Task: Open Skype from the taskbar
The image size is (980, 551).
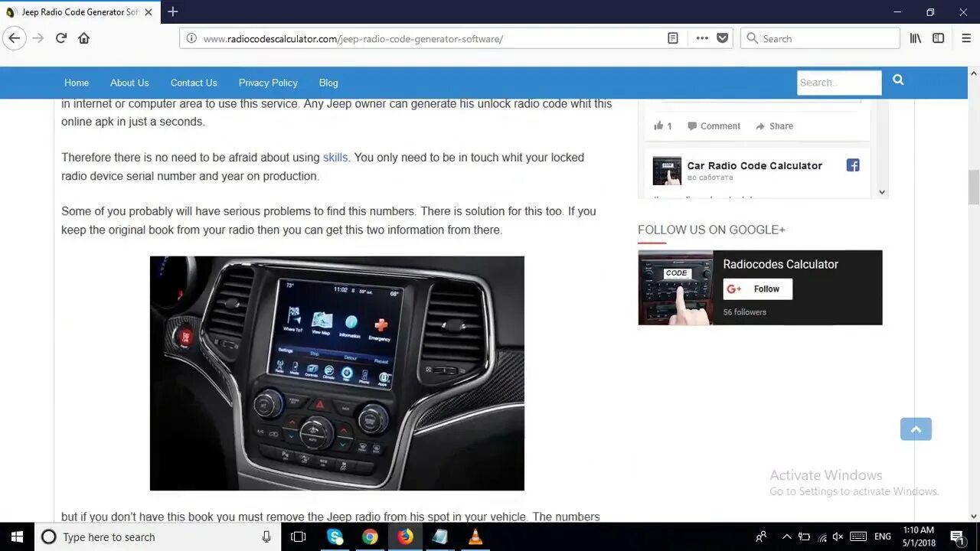Action: 335,536
